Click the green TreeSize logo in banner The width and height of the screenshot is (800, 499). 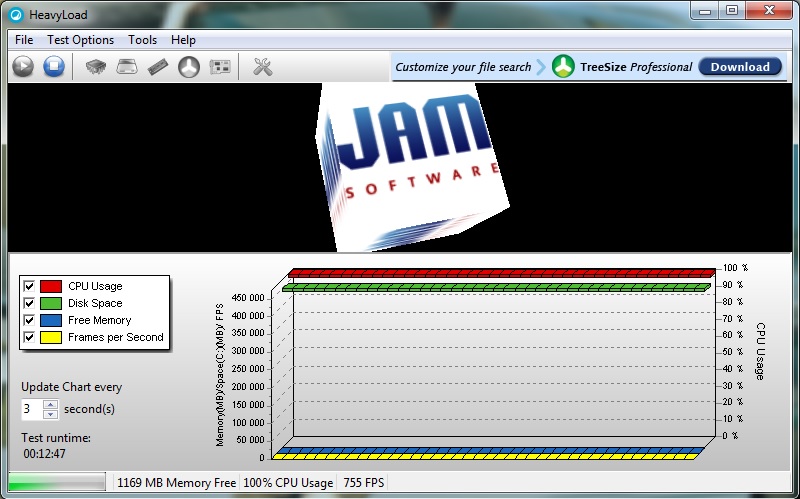[563, 67]
